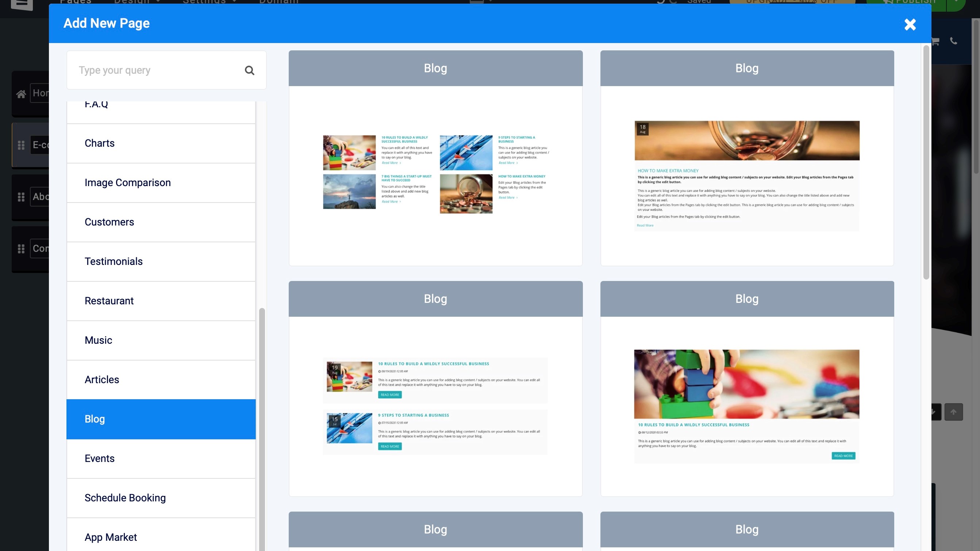
Task: Click the template gallery scrollbar
Action: [x=926, y=162]
